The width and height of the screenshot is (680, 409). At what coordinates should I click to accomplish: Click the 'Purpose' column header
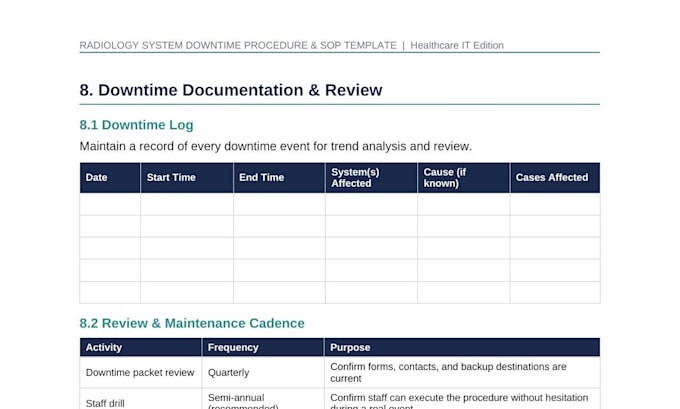pyautogui.click(x=462, y=347)
